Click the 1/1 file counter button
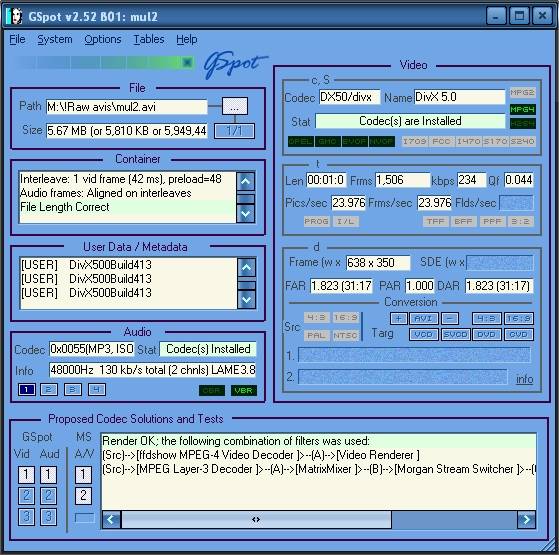 coord(234,131)
